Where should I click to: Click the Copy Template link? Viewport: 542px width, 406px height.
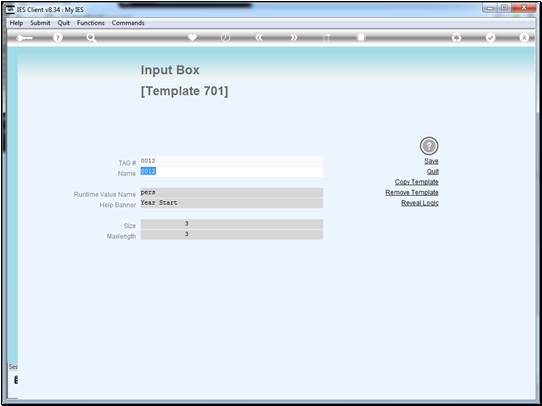(x=417, y=182)
